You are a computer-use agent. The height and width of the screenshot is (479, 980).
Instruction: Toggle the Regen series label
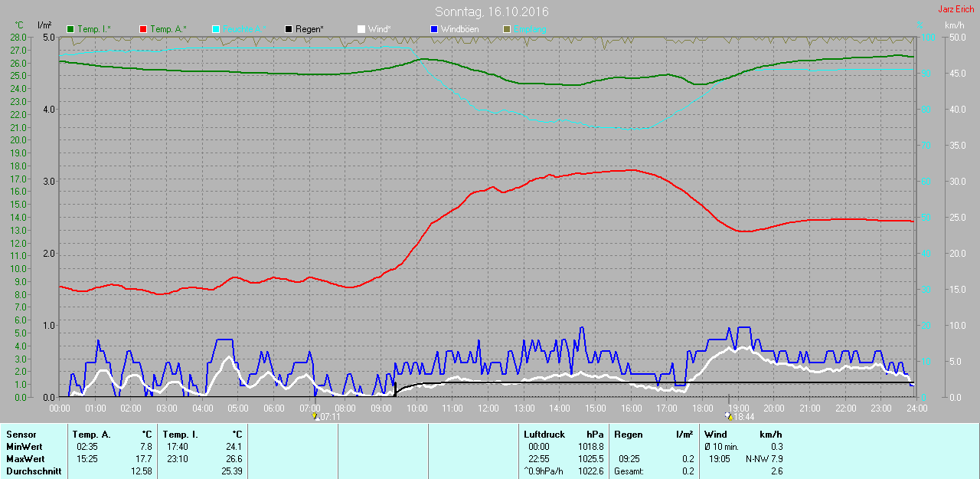pos(309,29)
